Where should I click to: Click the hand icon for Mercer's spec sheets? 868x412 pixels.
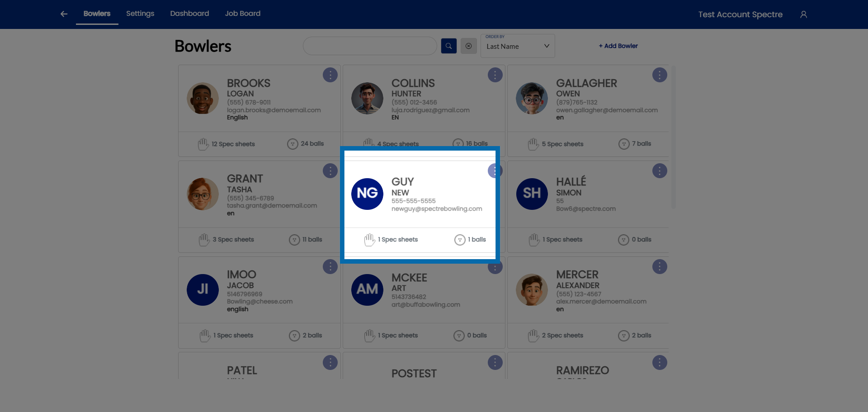533,336
